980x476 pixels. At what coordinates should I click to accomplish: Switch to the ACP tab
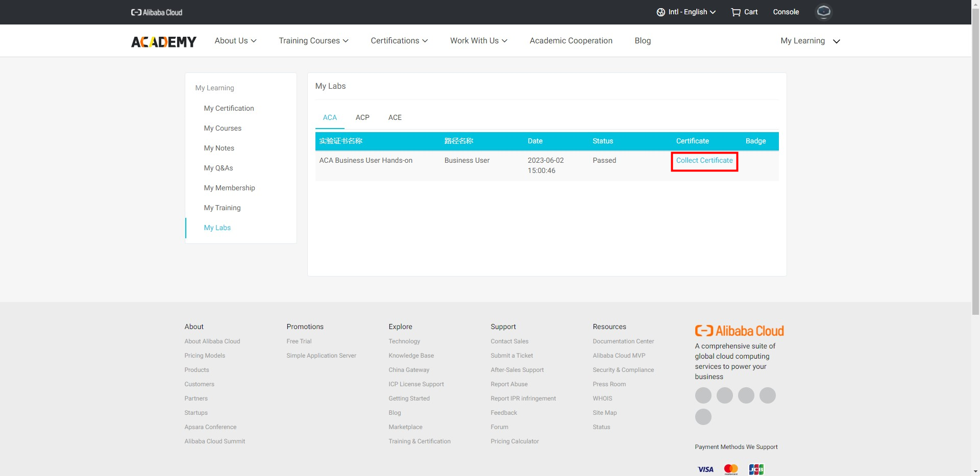coord(362,117)
